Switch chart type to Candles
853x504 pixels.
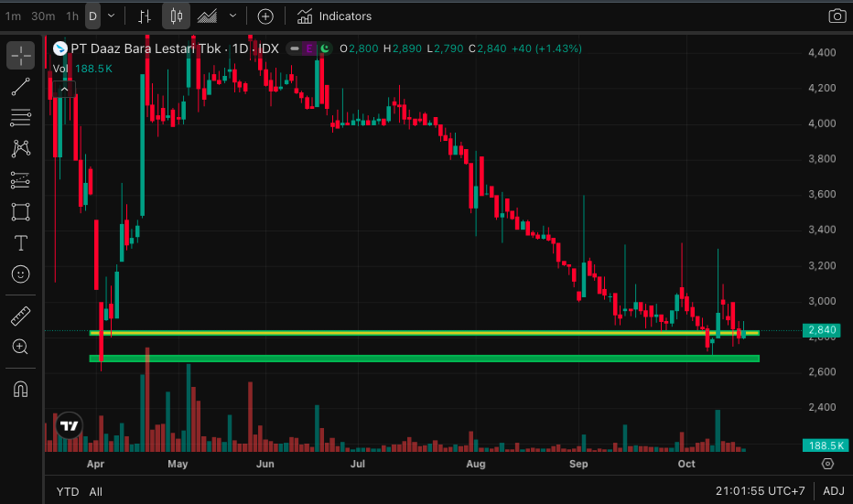pos(177,16)
